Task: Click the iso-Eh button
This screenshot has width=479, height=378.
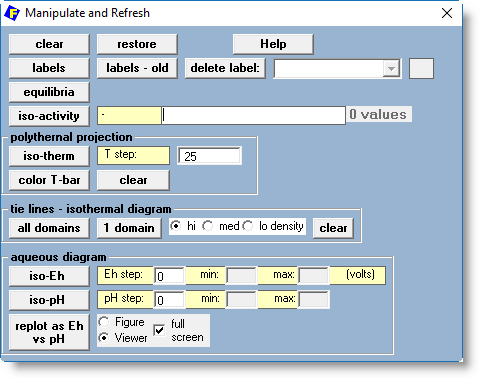Action: click(x=49, y=276)
